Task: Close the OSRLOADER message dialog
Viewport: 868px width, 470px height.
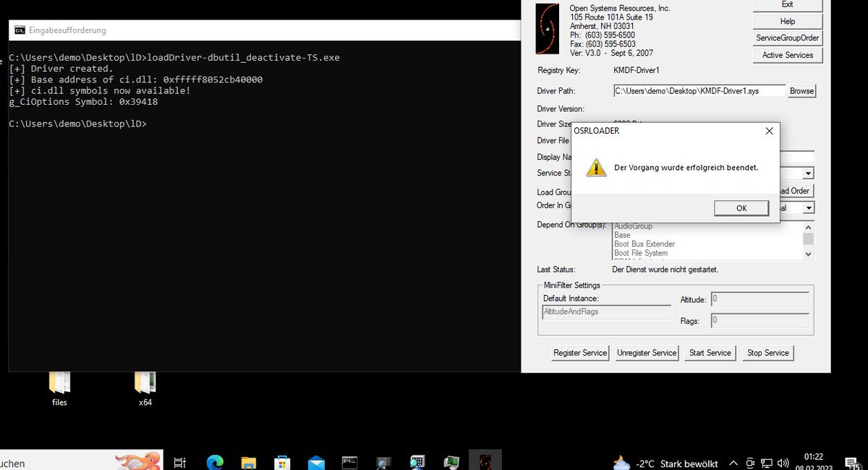Action: [x=769, y=131]
